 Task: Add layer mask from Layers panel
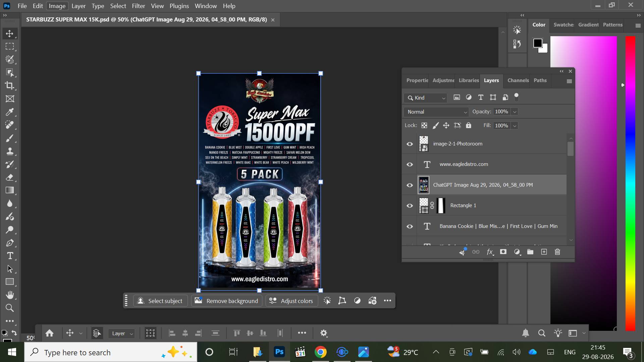[x=503, y=252]
